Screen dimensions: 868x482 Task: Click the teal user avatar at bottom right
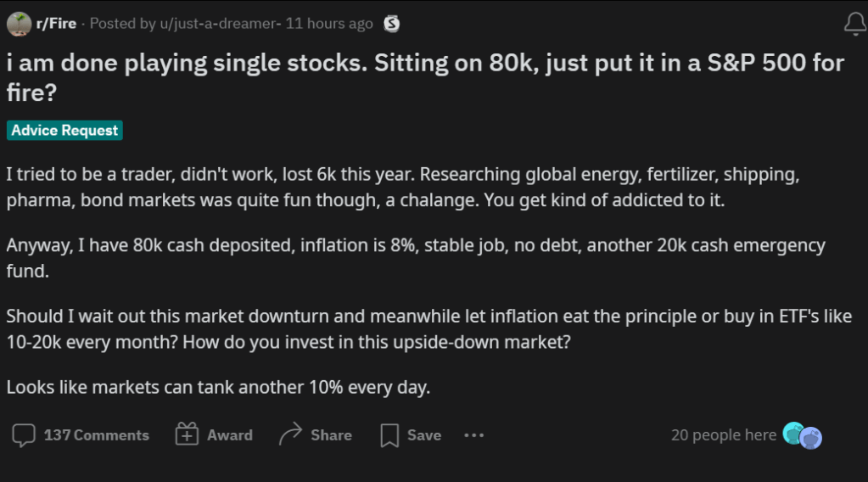click(793, 433)
